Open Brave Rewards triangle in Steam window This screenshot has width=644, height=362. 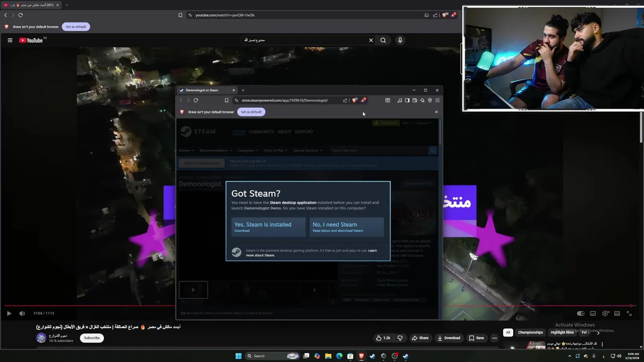pos(363,100)
